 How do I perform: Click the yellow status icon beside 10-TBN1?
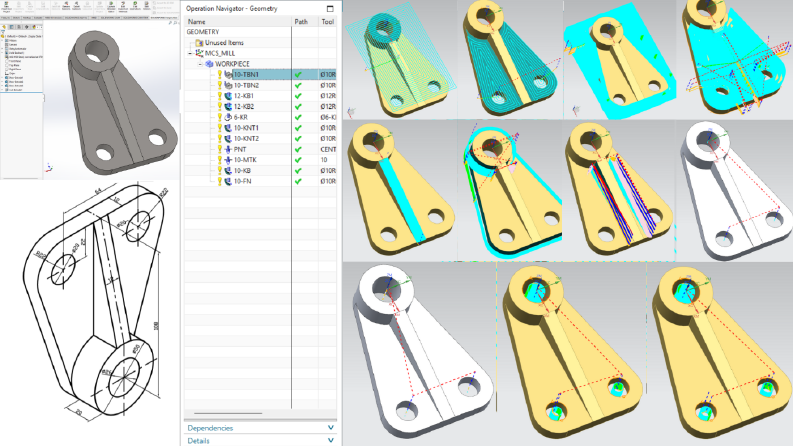pos(219,74)
